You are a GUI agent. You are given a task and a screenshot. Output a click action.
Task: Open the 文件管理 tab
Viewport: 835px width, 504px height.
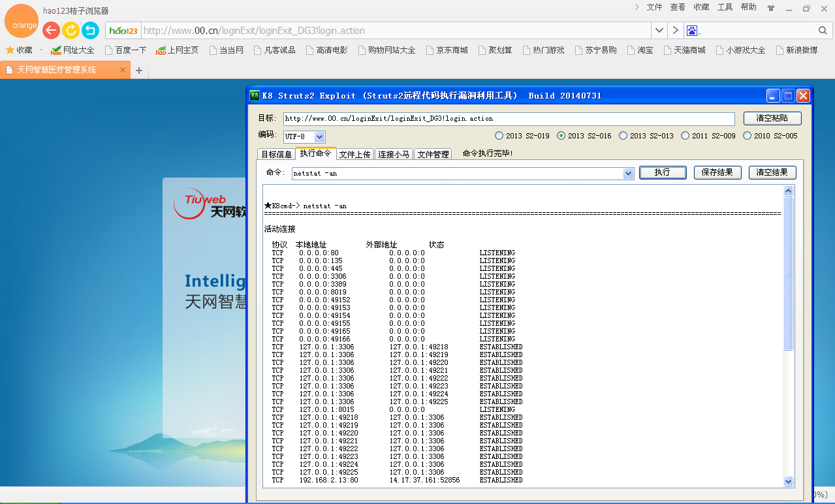pos(433,155)
